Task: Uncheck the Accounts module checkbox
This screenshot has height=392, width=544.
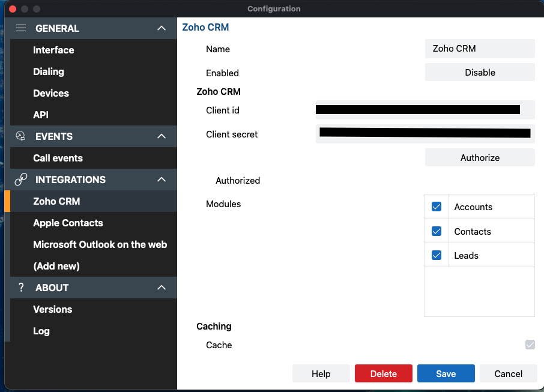Action: click(437, 207)
